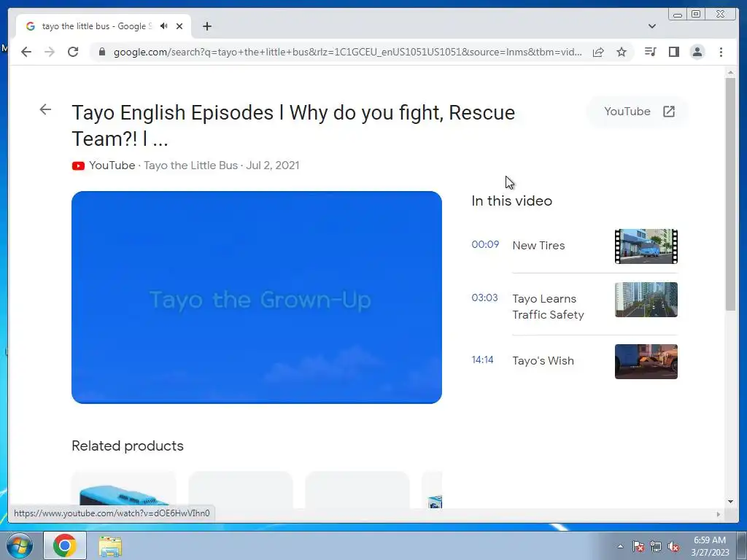
Task: Go back with the browser back arrow
Action: (26, 52)
